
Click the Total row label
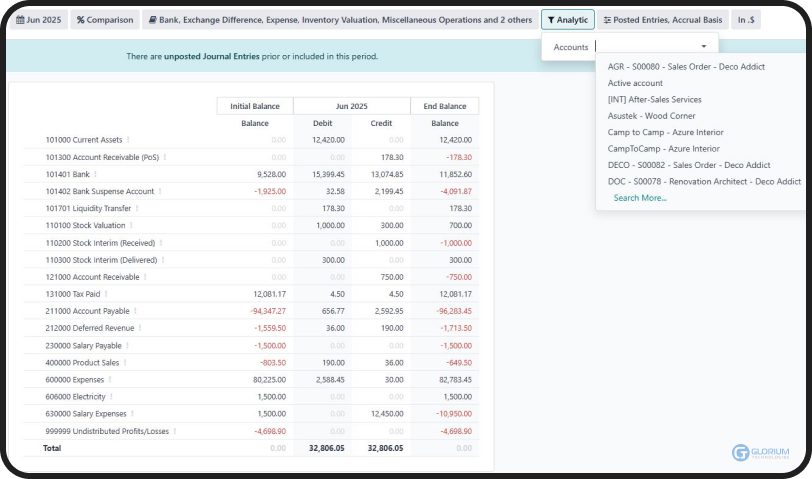[52, 448]
